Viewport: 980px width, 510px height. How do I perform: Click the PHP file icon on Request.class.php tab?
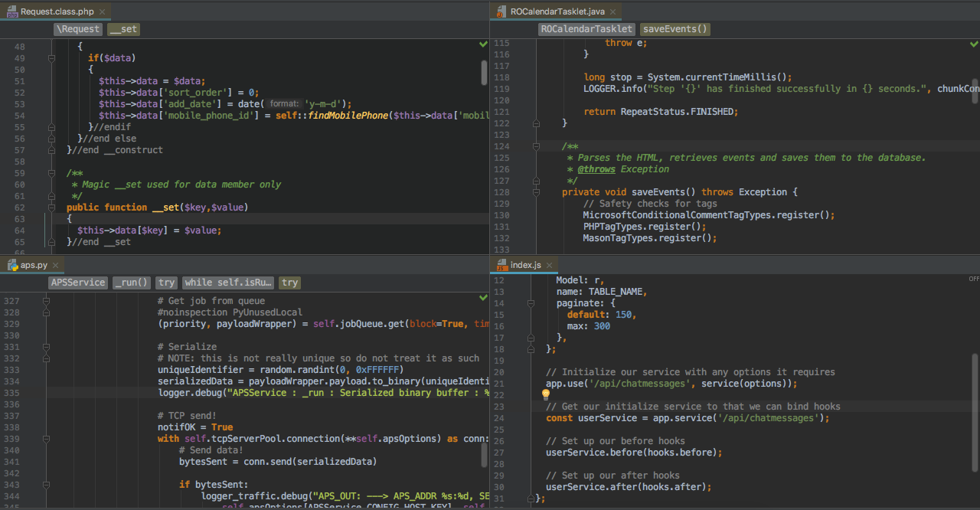pyautogui.click(x=13, y=11)
